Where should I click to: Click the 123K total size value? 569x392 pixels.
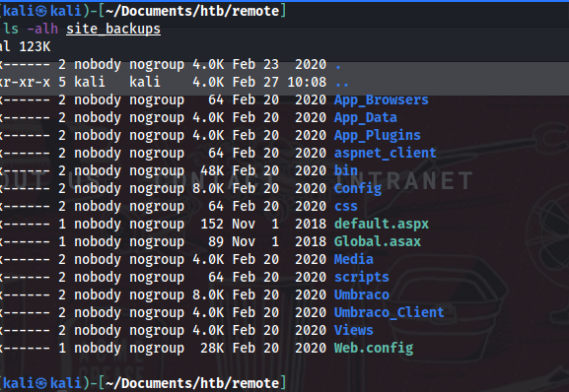pos(35,46)
